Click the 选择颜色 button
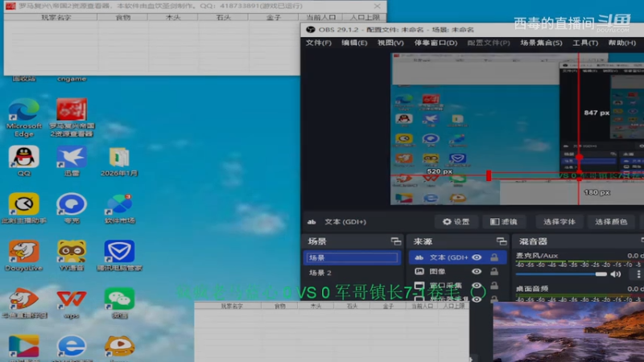Viewport: 644px width, 362px height. coord(611,222)
